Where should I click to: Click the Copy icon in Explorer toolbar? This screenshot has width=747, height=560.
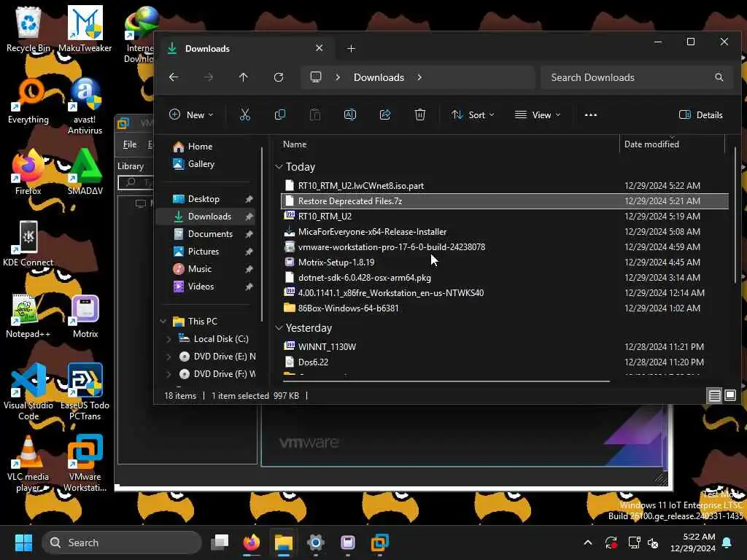click(280, 114)
